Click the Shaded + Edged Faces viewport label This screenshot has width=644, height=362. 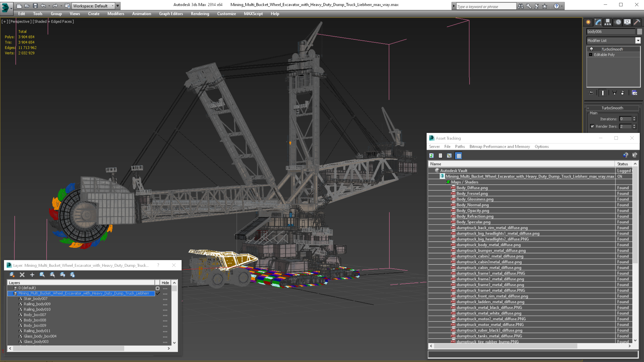(x=53, y=21)
